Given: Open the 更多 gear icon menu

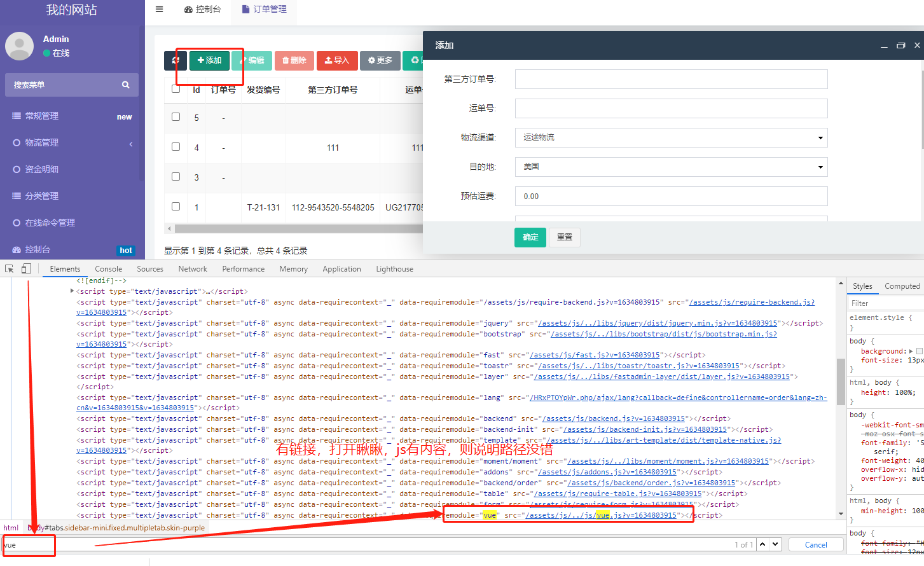Looking at the screenshot, I should [x=380, y=60].
